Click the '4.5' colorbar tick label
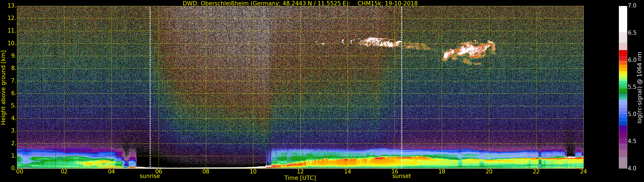The image size is (644, 182). click(632, 141)
